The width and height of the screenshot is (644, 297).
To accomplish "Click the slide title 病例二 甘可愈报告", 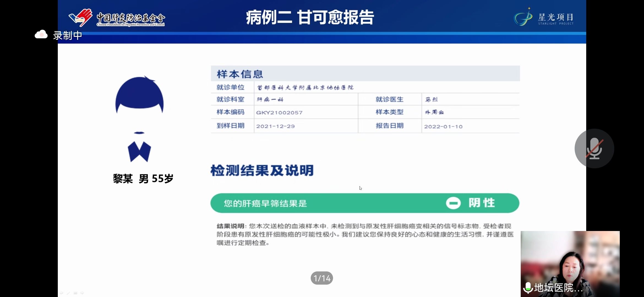I will click(310, 17).
